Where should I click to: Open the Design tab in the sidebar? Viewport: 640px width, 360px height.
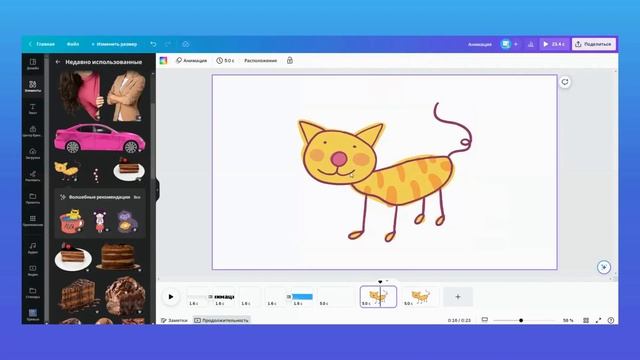coord(33,64)
